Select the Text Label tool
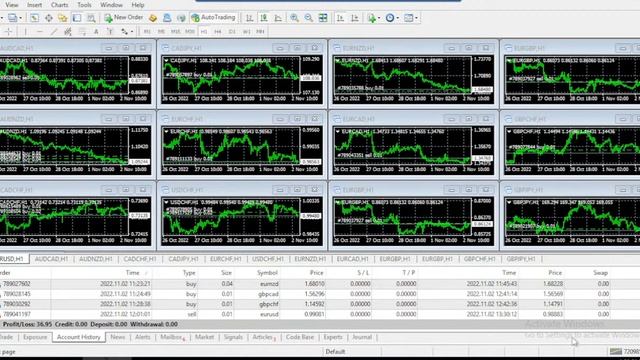The height and width of the screenshot is (360, 640). coord(109,31)
